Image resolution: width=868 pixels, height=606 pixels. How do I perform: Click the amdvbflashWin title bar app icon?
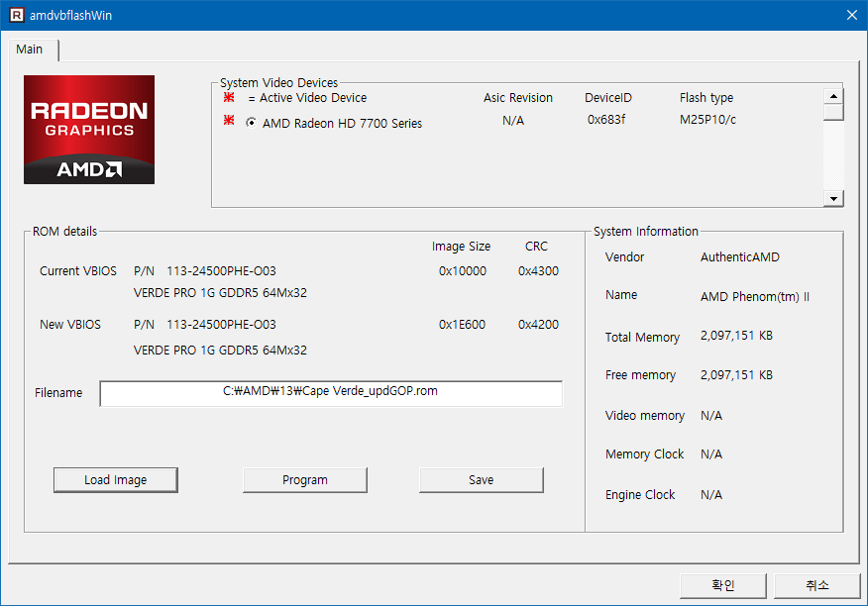tap(17, 15)
